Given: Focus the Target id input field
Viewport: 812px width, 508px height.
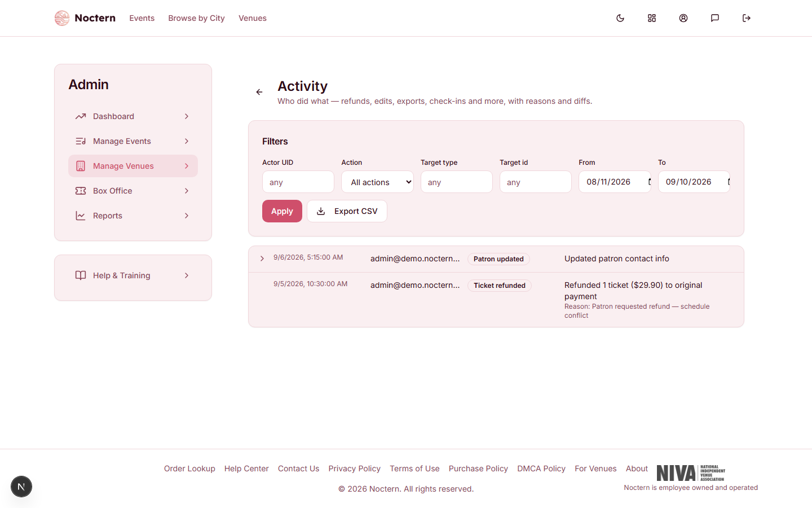Looking at the screenshot, I should (x=536, y=182).
